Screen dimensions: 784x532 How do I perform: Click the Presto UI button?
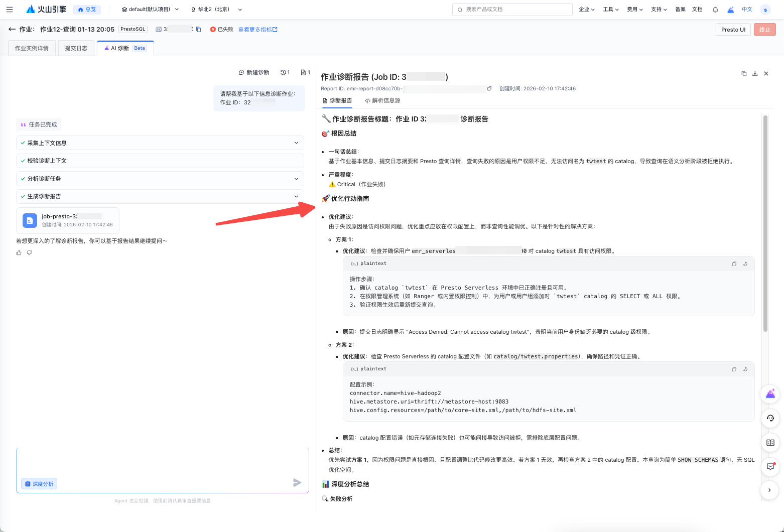733,30
